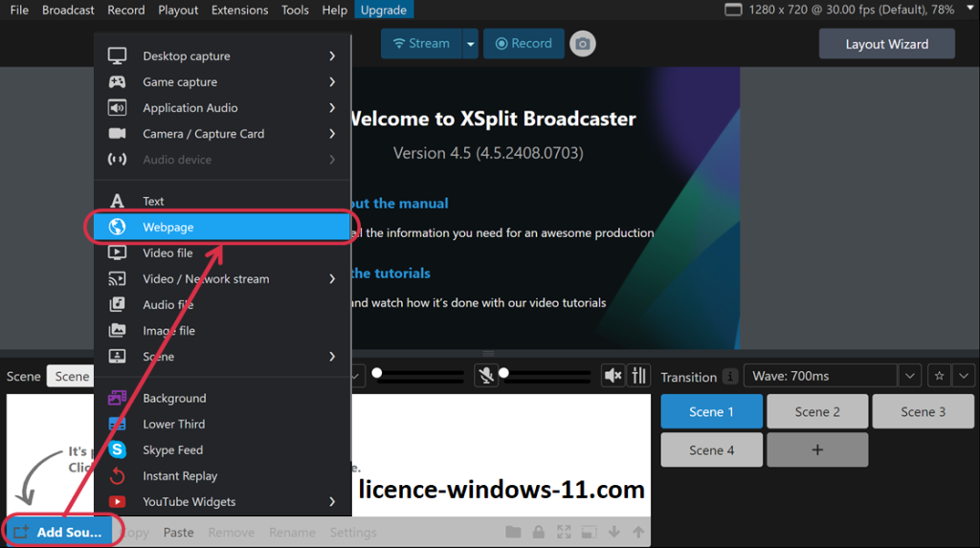Screen dimensions: 980x548
Task: Expand the Stream button dropdown arrow
Action: pyautogui.click(x=469, y=43)
